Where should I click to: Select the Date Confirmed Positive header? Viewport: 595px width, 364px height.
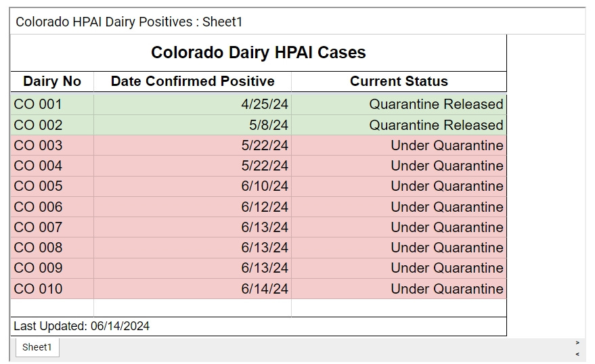(192, 81)
